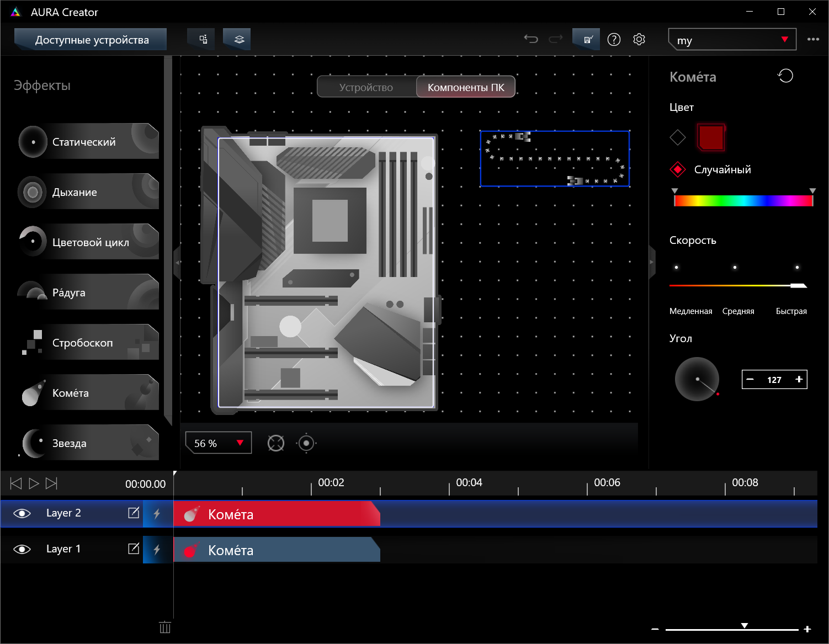The image size is (829, 644).
Task: Choose the Радуга effect
Action: pyautogui.click(x=88, y=292)
